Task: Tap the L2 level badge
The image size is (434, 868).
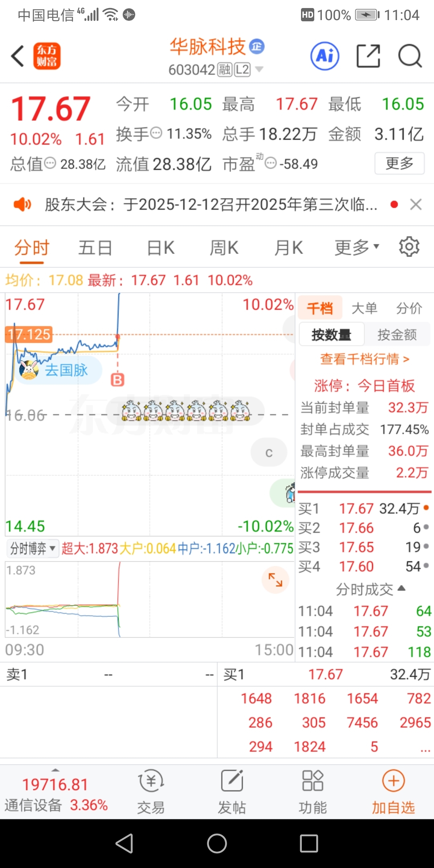Action: [242, 70]
